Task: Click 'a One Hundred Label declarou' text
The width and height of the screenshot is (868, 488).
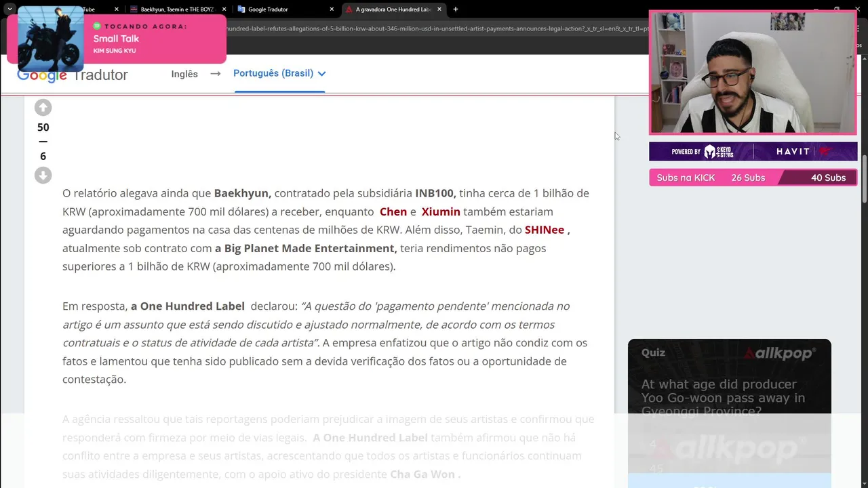Action: pos(214,306)
